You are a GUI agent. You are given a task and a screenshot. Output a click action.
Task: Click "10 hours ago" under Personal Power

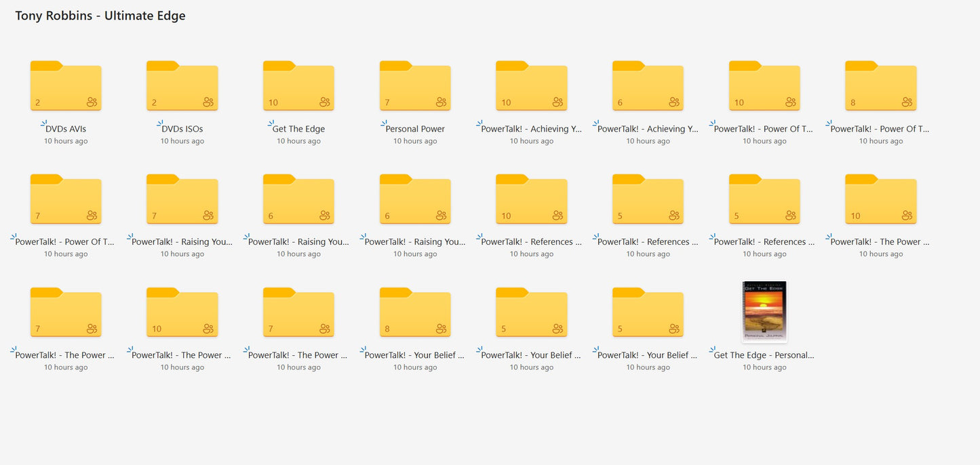pyautogui.click(x=415, y=141)
